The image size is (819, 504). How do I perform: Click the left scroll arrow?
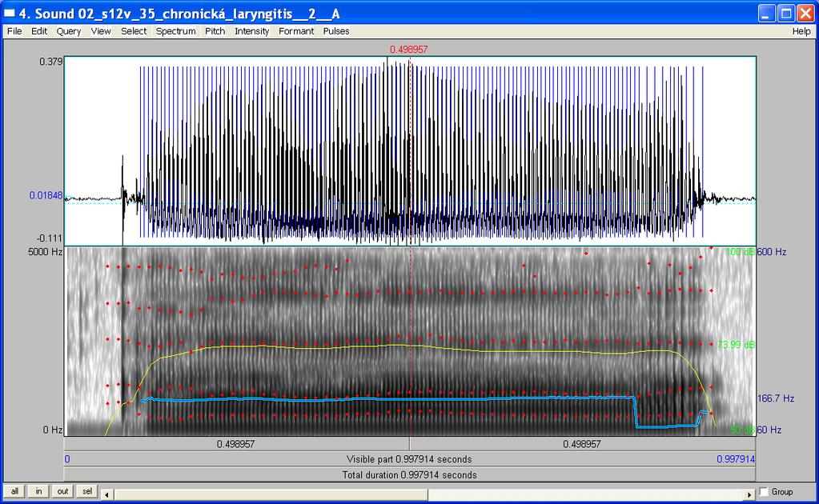tap(106, 494)
